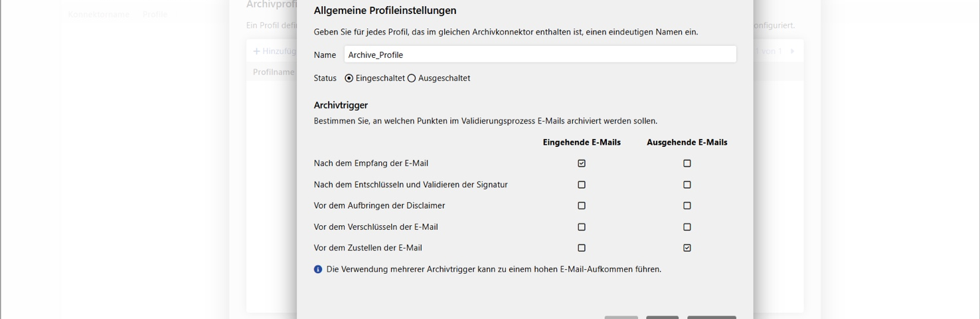Switch to the Konnektorname tab
Screen dimensions: 980x319
[x=98, y=14]
